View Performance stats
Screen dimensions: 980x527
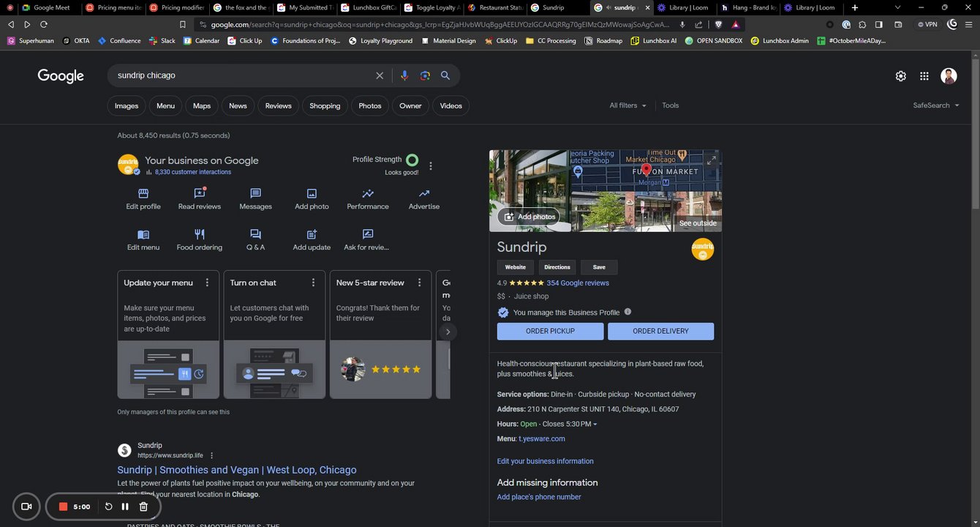tap(368, 199)
